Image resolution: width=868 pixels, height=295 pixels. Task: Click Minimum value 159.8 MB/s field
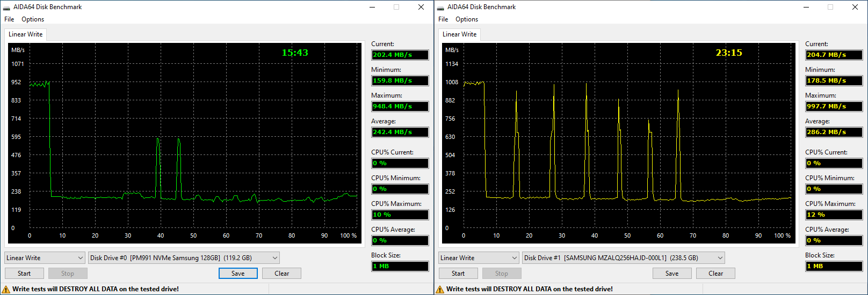pos(400,80)
